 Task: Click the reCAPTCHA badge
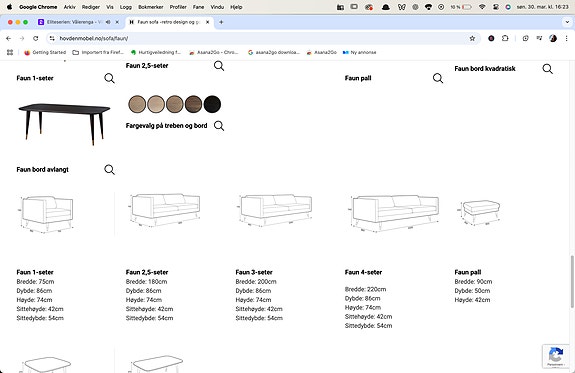(556, 356)
